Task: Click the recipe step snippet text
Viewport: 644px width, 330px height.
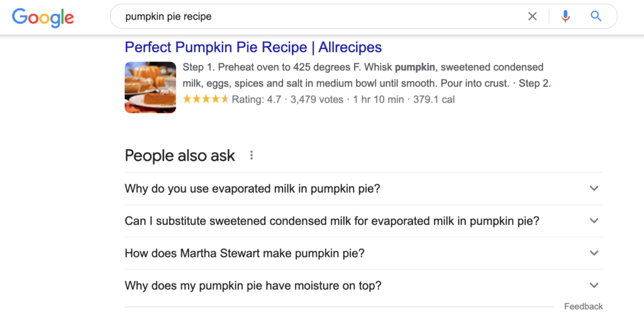Action: (366, 75)
